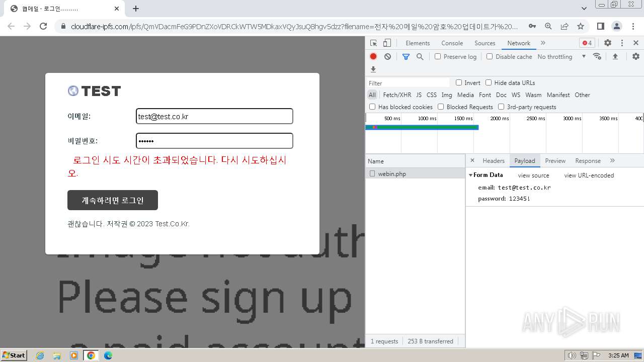Open the Headers tab

tap(494, 161)
